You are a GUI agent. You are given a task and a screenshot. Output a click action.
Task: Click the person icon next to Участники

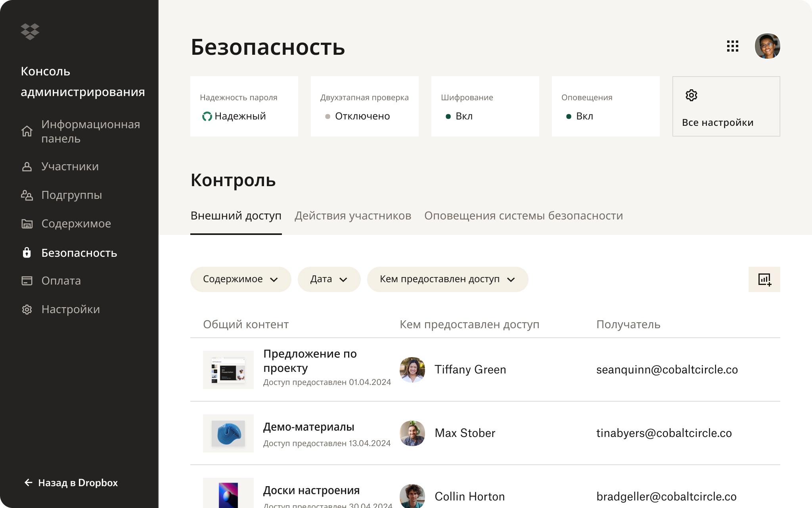pyautogui.click(x=27, y=166)
